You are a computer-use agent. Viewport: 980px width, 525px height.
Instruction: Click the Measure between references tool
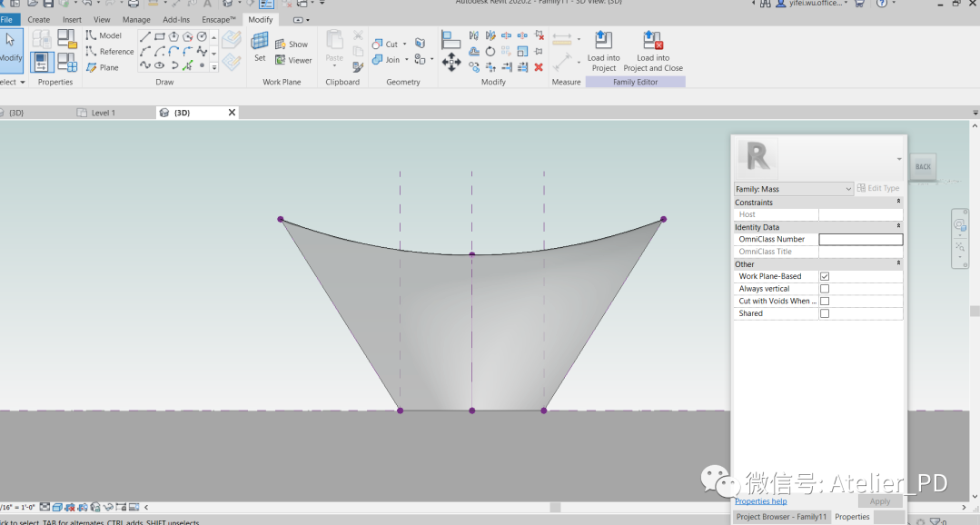(x=562, y=40)
